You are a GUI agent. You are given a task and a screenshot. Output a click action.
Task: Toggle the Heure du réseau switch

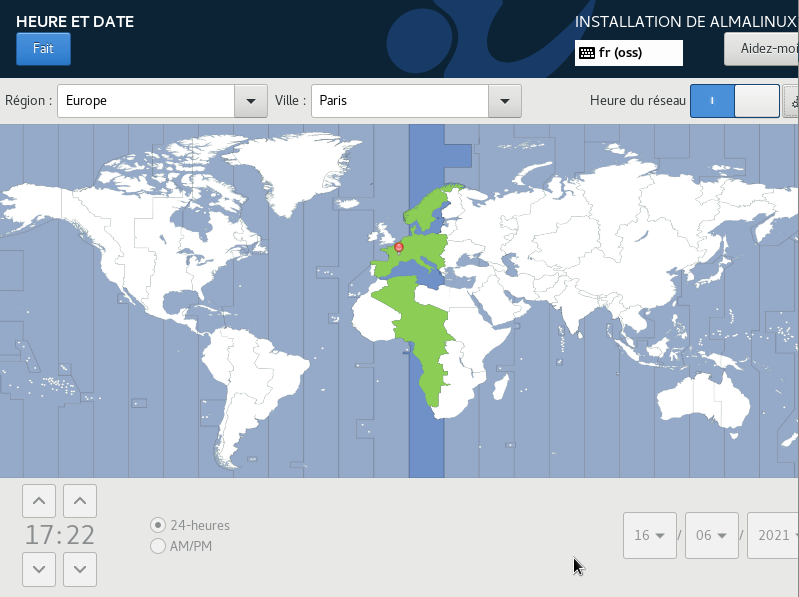pos(734,101)
